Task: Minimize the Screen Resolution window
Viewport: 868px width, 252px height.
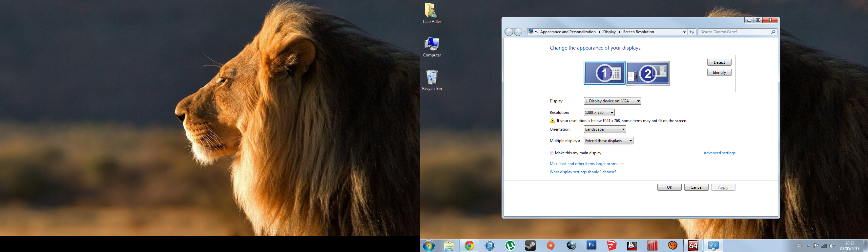Action: [749, 20]
